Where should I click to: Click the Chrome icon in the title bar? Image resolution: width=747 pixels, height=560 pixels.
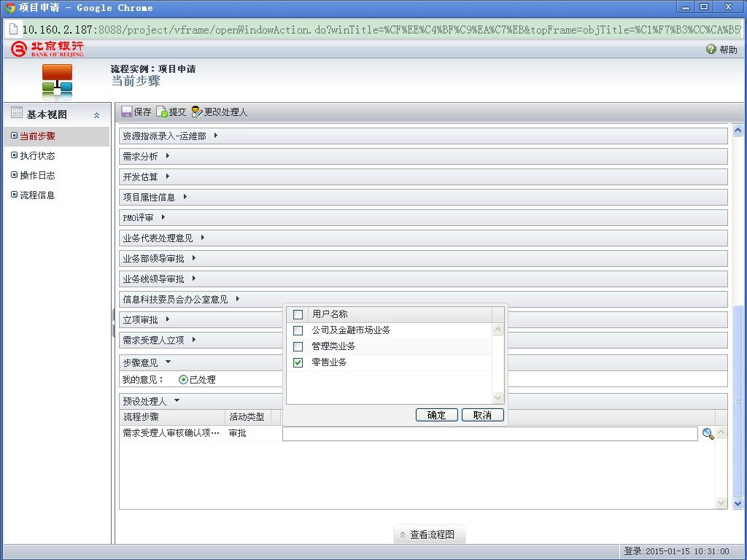coord(10,7)
